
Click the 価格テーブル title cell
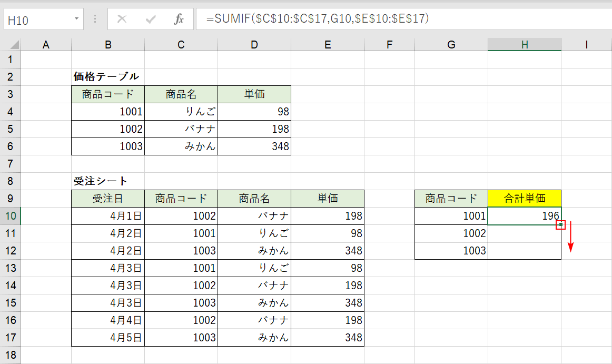pos(108,77)
